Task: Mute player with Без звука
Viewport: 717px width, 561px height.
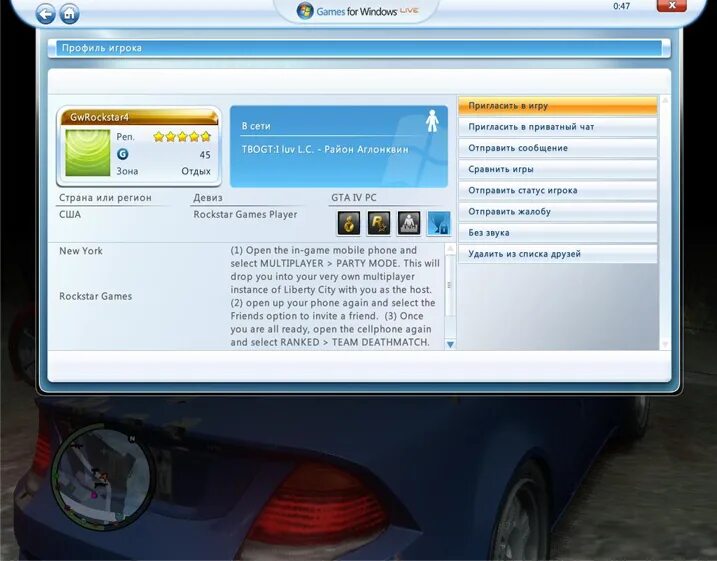Action: coord(558,233)
